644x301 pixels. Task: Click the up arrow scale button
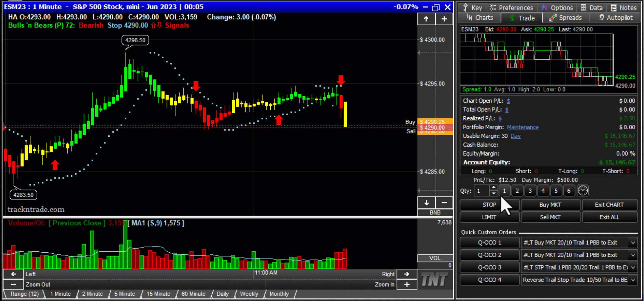(426, 19)
